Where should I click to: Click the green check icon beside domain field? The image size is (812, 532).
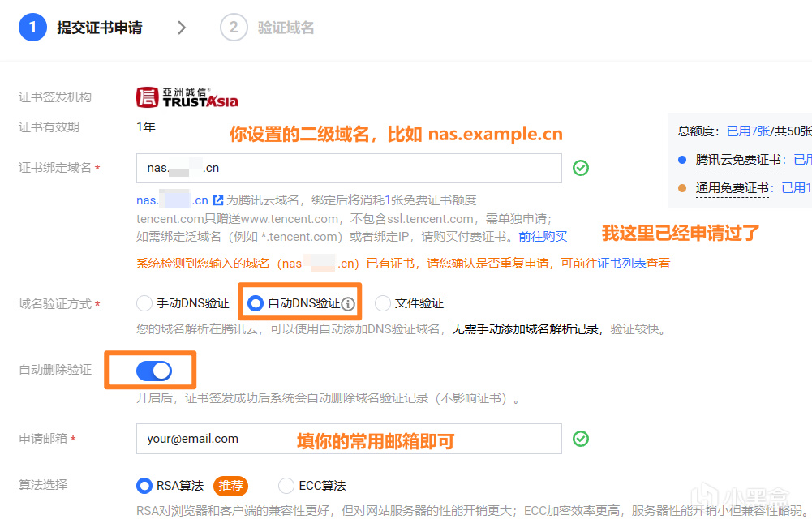tap(581, 168)
